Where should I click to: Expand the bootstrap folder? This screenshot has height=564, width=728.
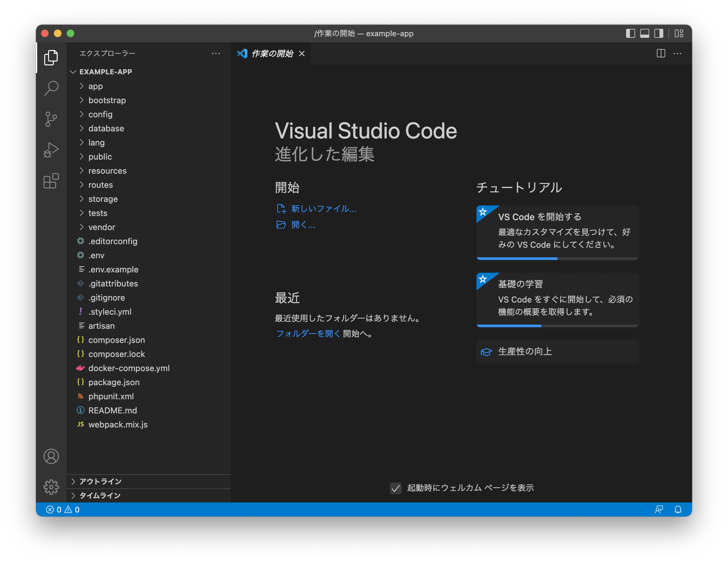[x=149, y=100]
